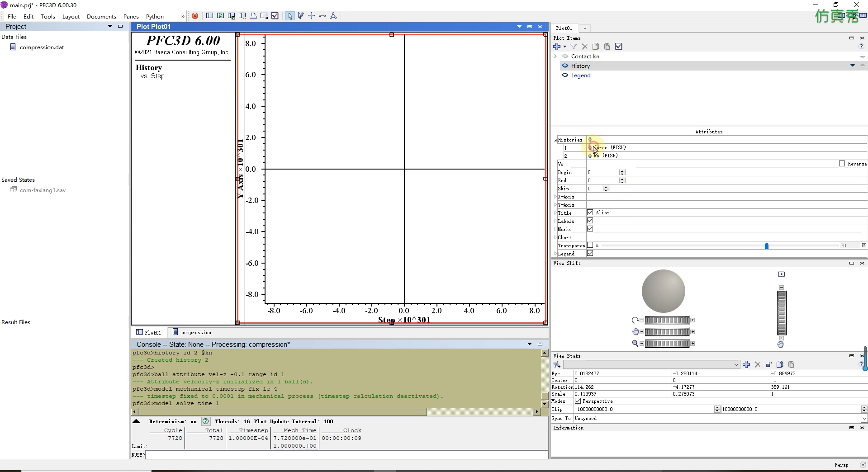Click the help icon in Plot Items
This screenshot has width=868, height=472.
click(861, 47)
